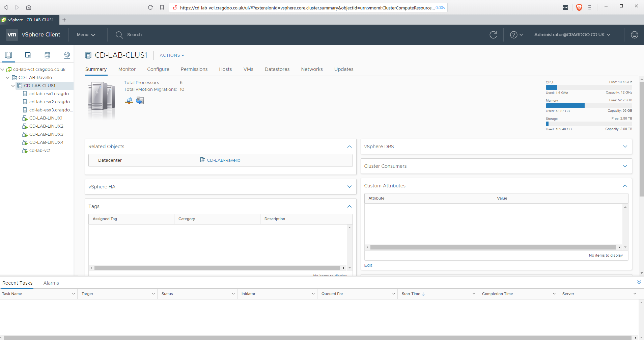Click the browser home icon

point(29,7)
